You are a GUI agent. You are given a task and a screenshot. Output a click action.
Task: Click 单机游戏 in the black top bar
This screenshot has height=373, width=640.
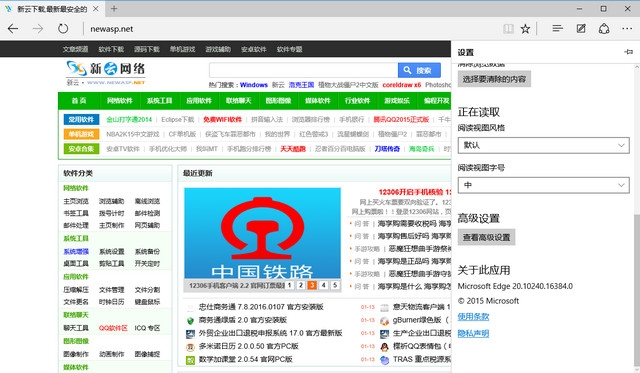tap(182, 49)
